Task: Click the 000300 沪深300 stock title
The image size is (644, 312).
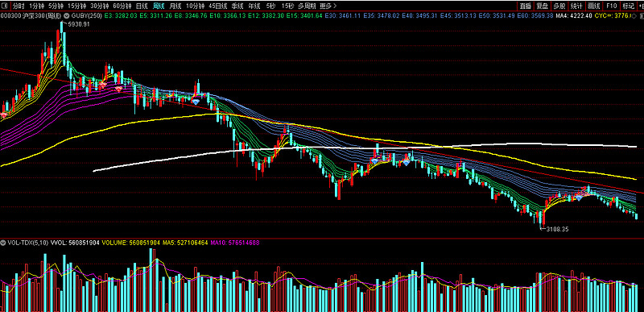Action: tap(31, 15)
